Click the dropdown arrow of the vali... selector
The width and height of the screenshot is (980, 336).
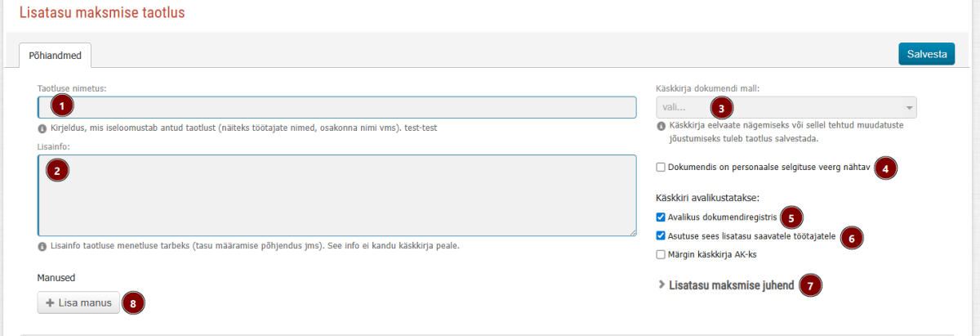[x=908, y=108]
